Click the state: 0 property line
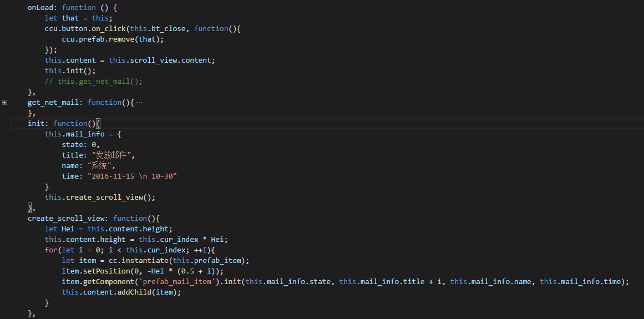 coord(80,144)
